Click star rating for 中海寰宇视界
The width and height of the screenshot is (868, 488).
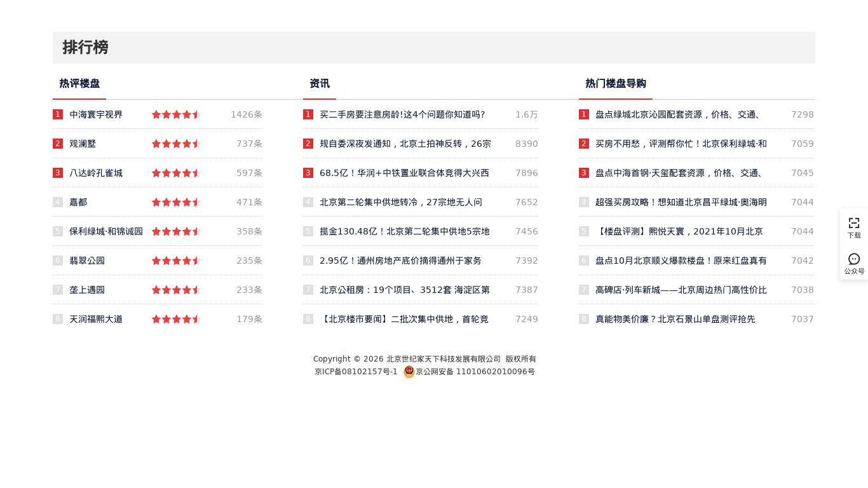(x=176, y=115)
